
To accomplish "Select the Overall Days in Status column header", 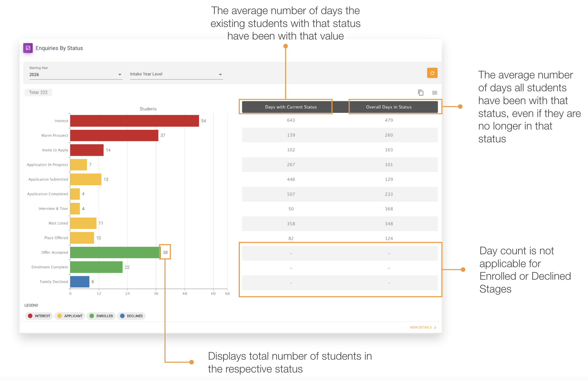I will click(389, 107).
